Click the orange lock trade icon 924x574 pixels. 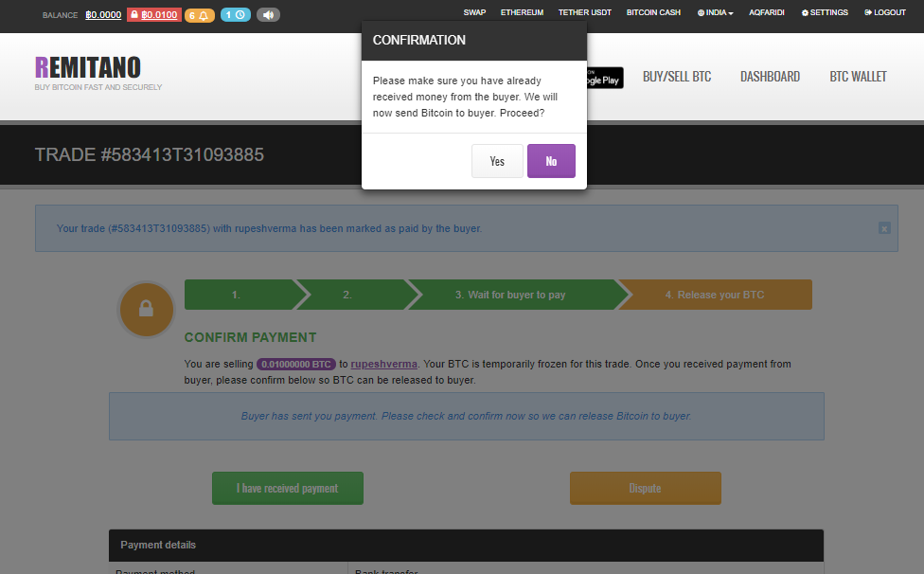(146, 310)
